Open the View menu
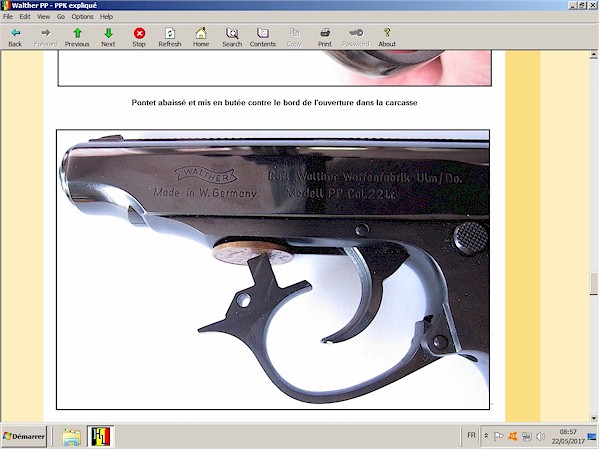The width and height of the screenshot is (600, 450). pyautogui.click(x=44, y=17)
